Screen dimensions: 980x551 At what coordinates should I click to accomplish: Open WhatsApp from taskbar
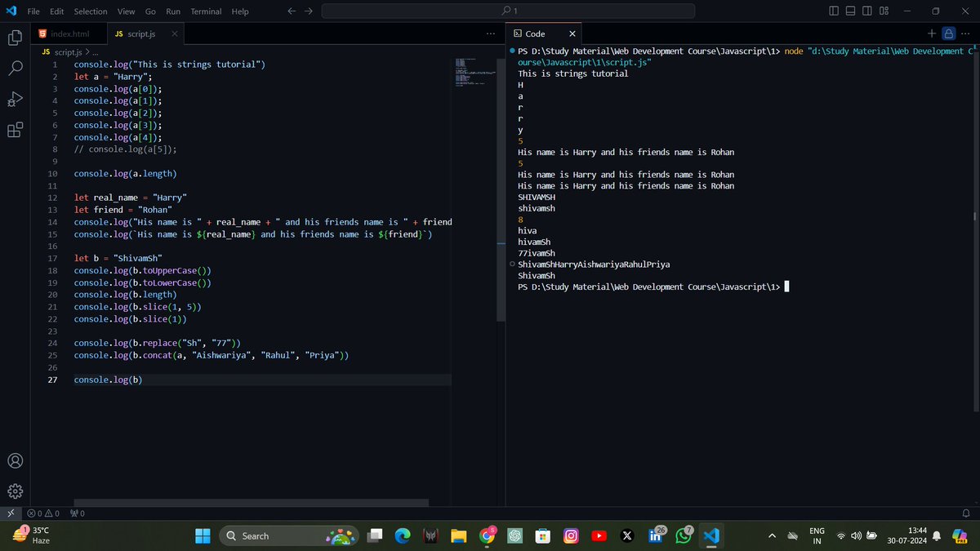684,535
